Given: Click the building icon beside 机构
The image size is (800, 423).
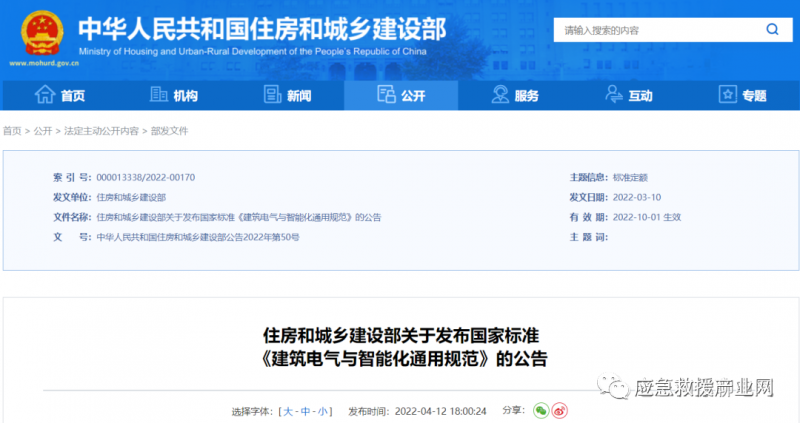Looking at the screenshot, I should coord(158,95).
